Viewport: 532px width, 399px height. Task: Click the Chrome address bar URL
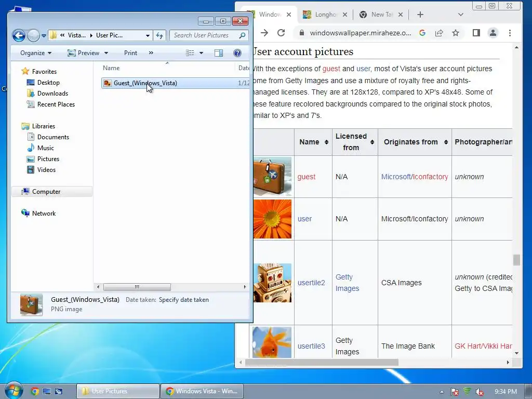pyautogui.click(x=361, y=33)
